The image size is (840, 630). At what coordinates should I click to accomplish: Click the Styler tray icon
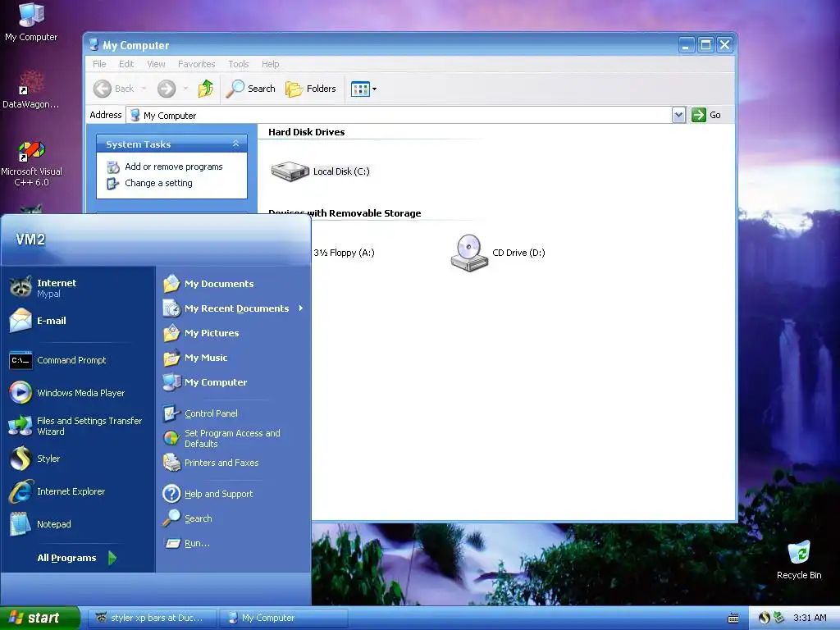764,618
